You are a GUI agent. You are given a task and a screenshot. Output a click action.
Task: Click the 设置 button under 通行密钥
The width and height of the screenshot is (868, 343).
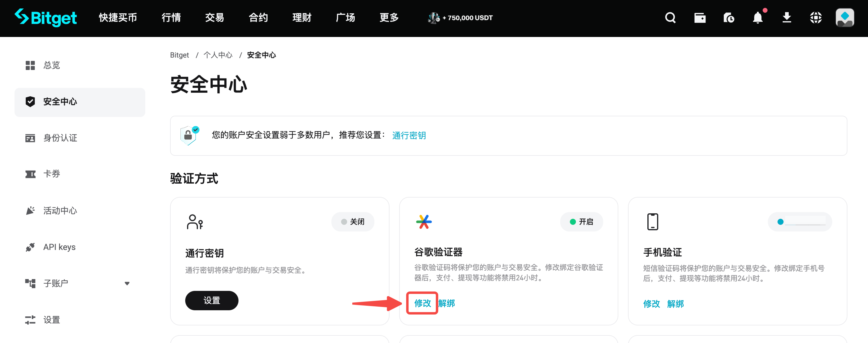click(x=212, y=300)
